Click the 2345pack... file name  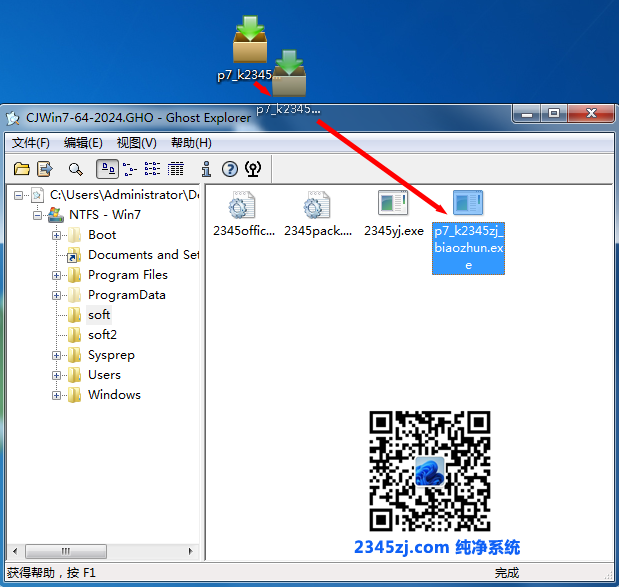pos(318,231)
